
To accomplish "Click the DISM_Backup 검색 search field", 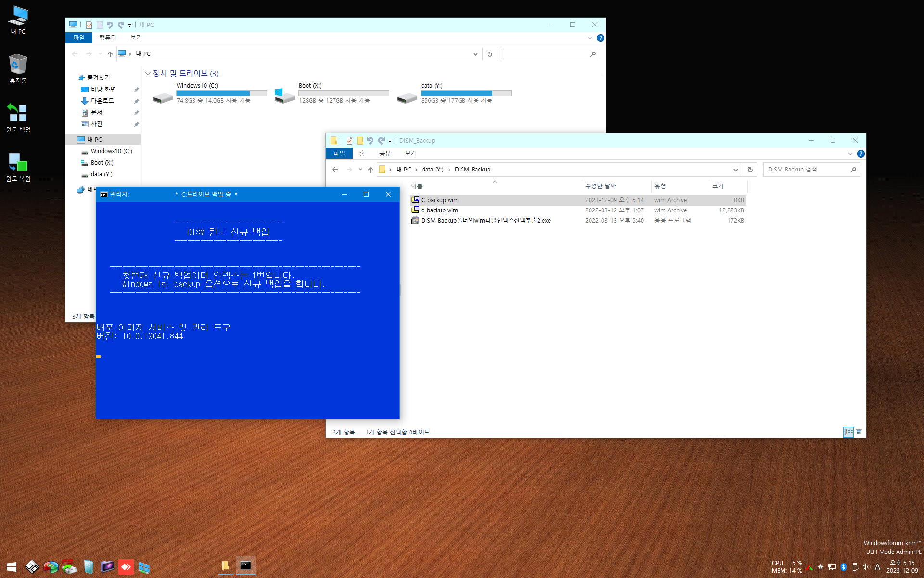I will tap(811, 170).
